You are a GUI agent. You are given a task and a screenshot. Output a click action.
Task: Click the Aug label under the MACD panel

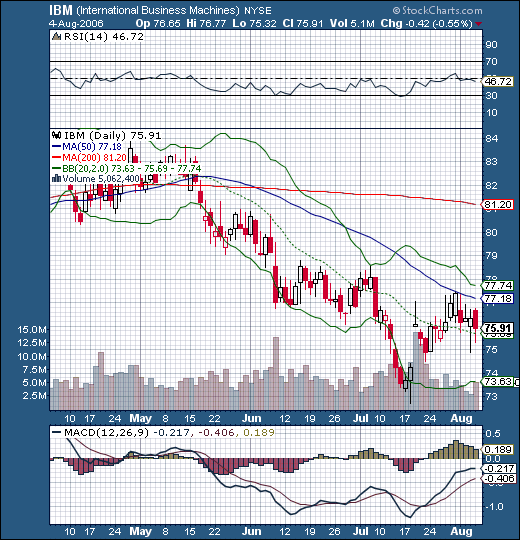(x=461, y=531)
